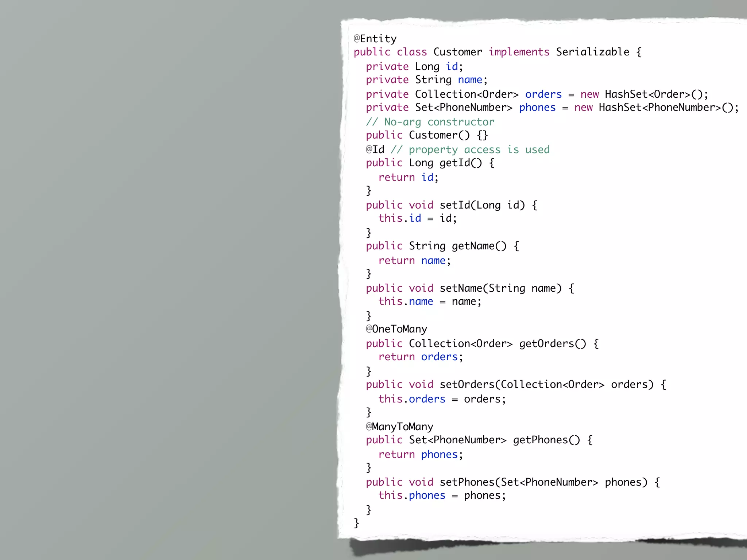
Task: Click the 'public class Customer implements Serializable' line
Action: 498,52
